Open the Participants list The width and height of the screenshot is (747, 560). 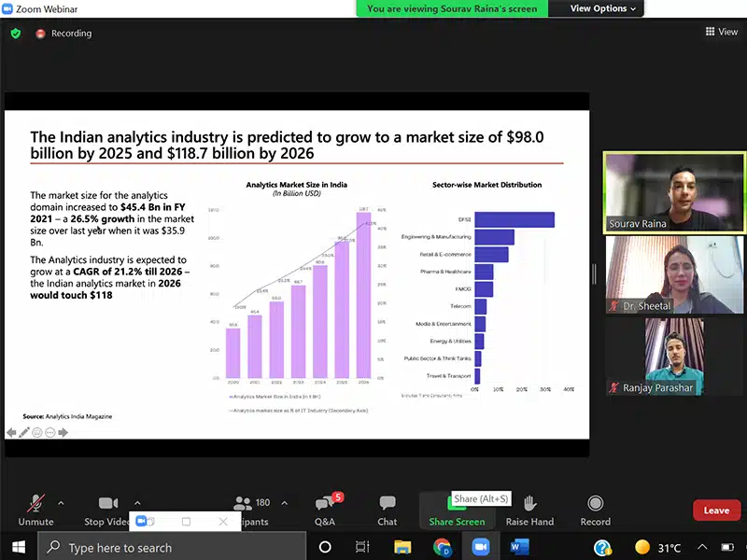[248, 505]
